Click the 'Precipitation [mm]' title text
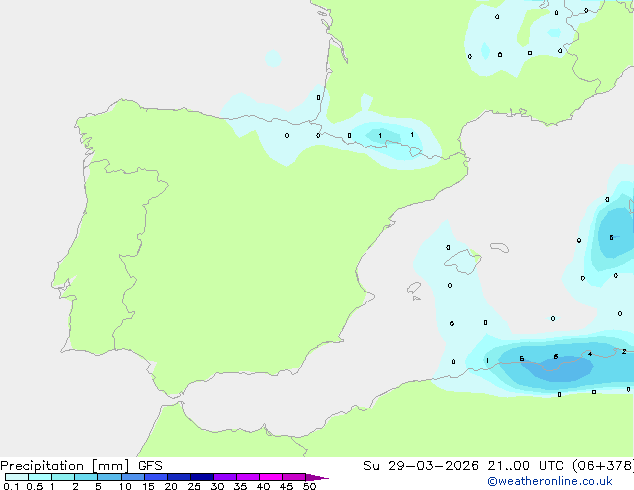The image size is (634, 490). click(65, 466)
